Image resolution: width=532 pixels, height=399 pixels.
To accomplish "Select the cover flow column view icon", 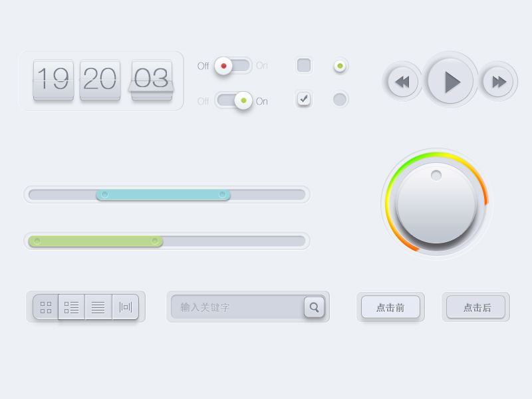I will pyautogui.click(x=125, y=307).
